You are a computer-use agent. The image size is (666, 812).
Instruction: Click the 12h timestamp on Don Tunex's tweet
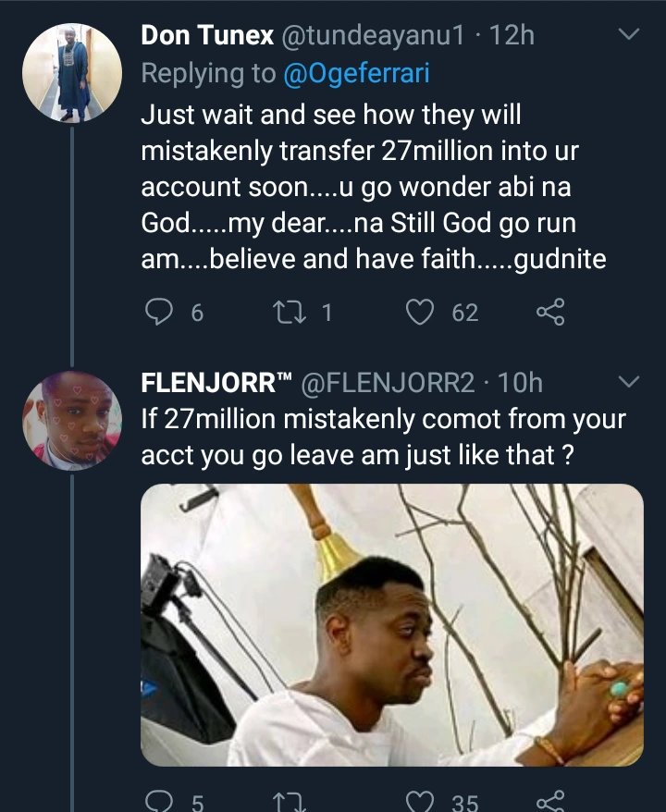coord(513,36)
